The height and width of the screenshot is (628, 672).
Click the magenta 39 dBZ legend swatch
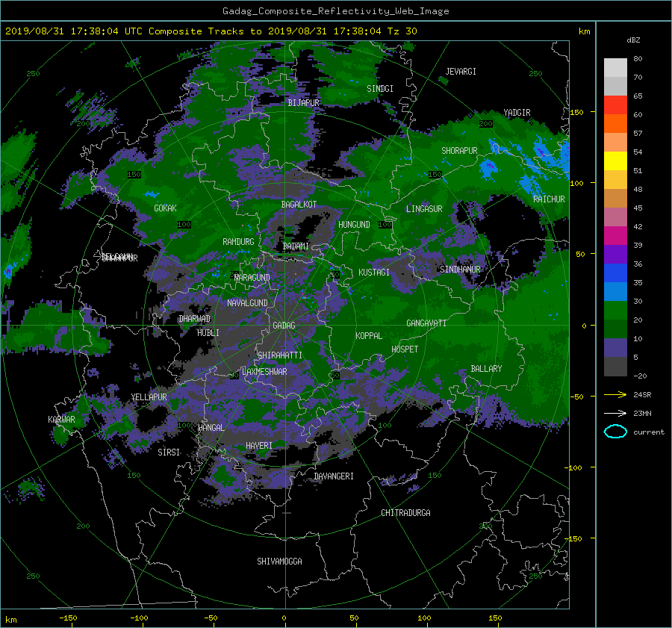615,235
